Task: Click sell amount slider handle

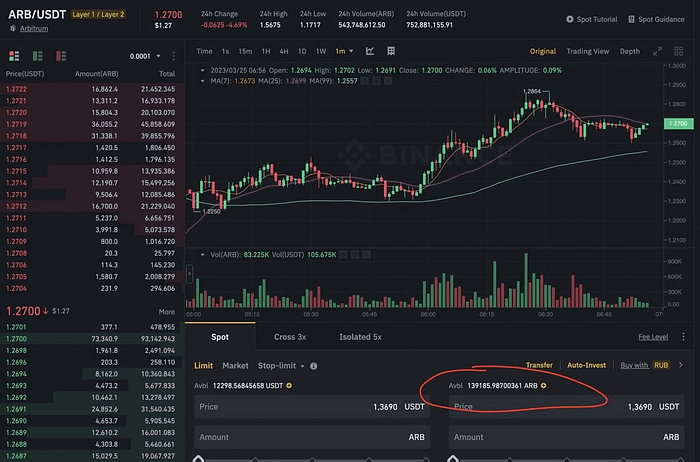Action: (x=453, y=458)
